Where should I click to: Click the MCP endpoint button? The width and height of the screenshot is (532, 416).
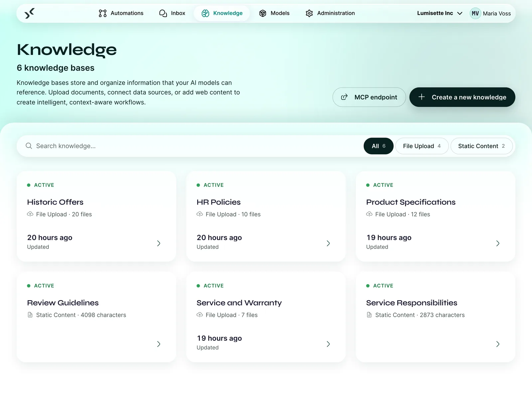(x=369, y=97)
